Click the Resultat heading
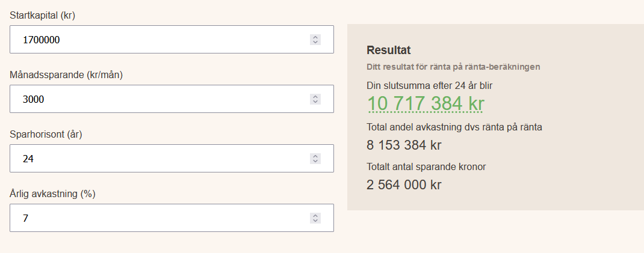Viewport: 644px width, 253px height. 388,50
